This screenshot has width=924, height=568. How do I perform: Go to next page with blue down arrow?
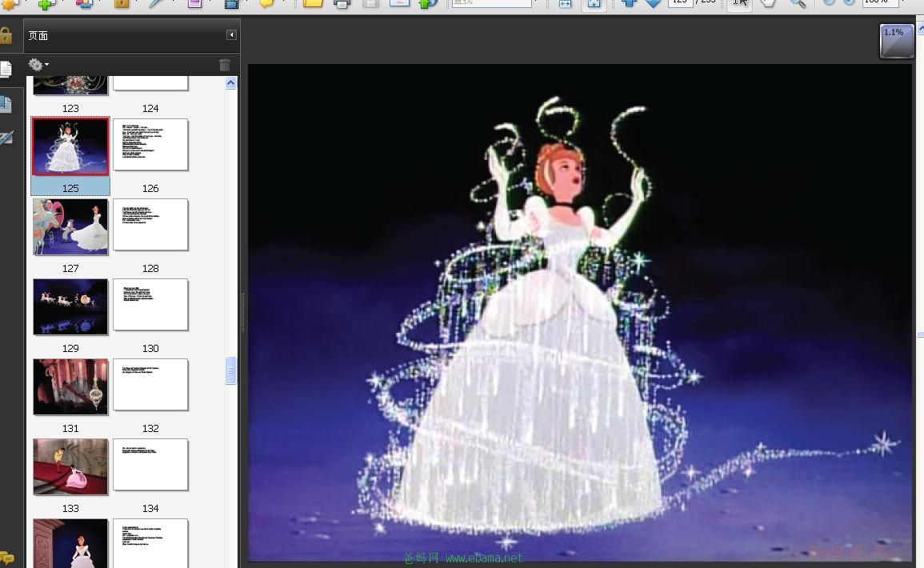tap(653, 3)
